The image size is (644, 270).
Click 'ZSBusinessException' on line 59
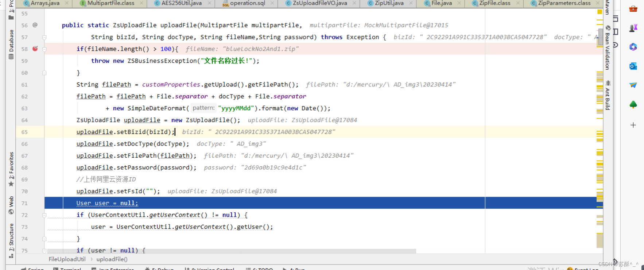coord(162,61)
